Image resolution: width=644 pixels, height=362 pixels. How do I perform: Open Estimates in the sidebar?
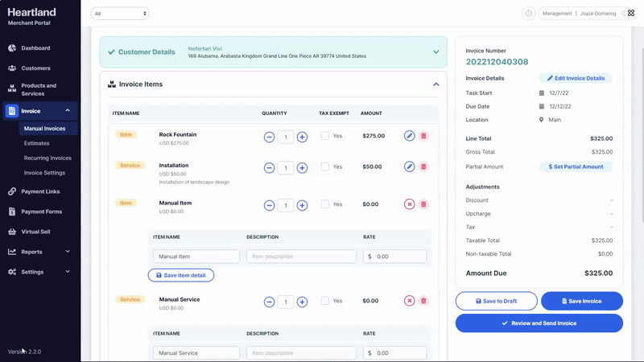[36, 143]
